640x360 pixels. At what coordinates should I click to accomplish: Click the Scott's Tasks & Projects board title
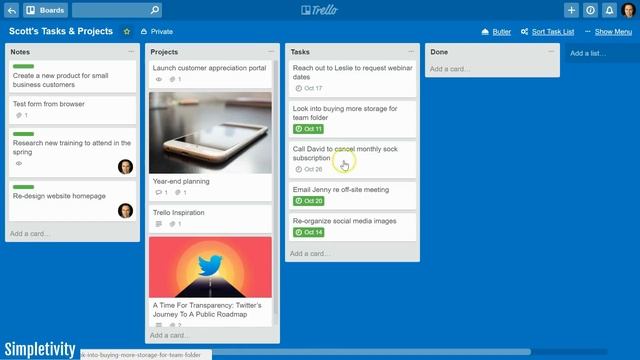tap(61, 31)
